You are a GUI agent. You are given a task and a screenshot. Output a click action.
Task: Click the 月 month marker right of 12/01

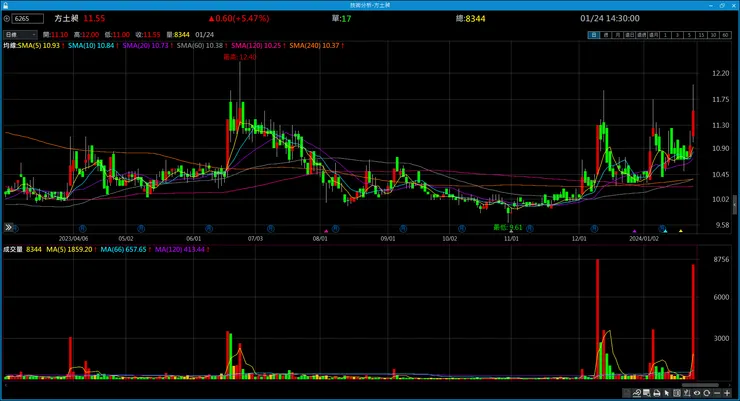click(594, 228)
